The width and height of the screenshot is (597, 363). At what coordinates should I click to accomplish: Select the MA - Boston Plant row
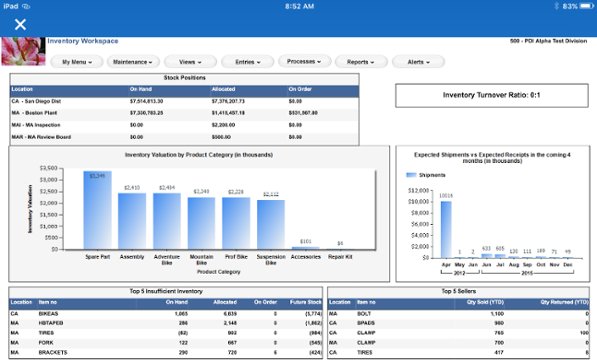(x=184, y=113)
